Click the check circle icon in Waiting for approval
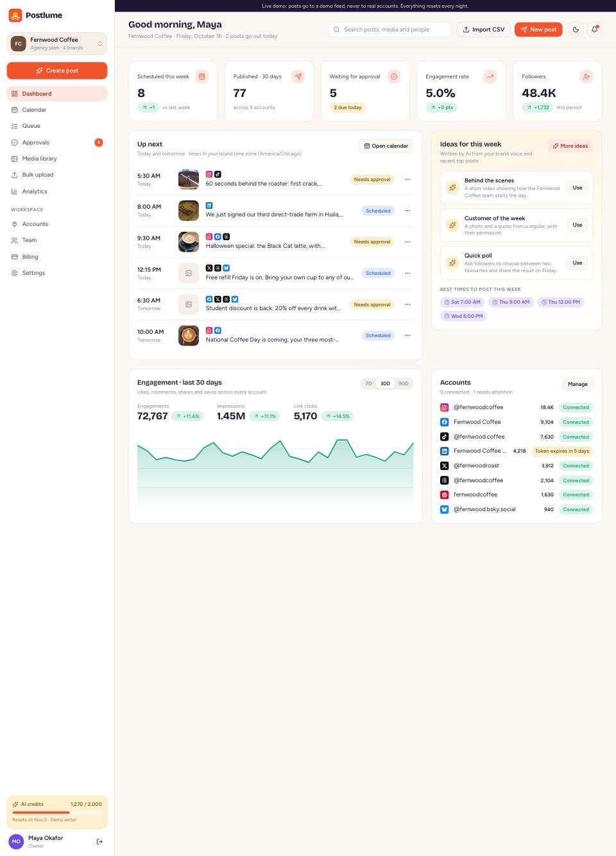Viewport: 616px width, 856px height. pyautogui.click(x=394, y=76)
